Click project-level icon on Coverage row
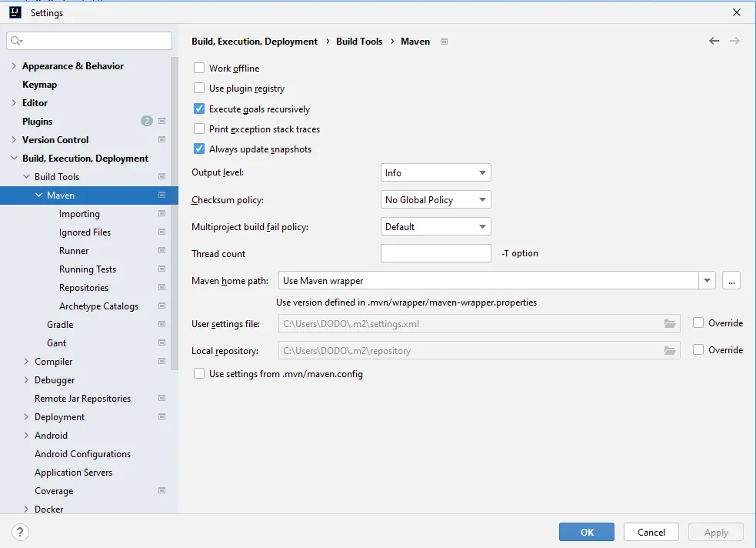This screenshot has height=548, width=756. 162,490
